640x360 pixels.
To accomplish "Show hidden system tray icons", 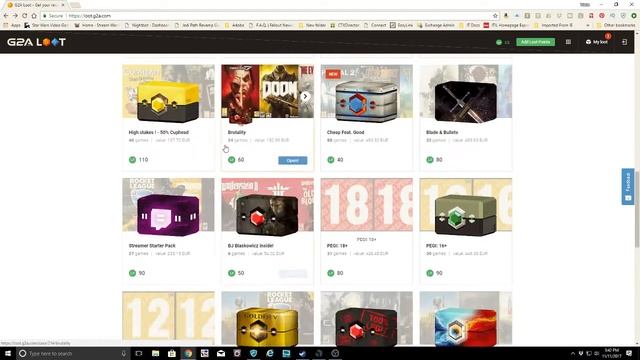I will [x=572, y=353].
